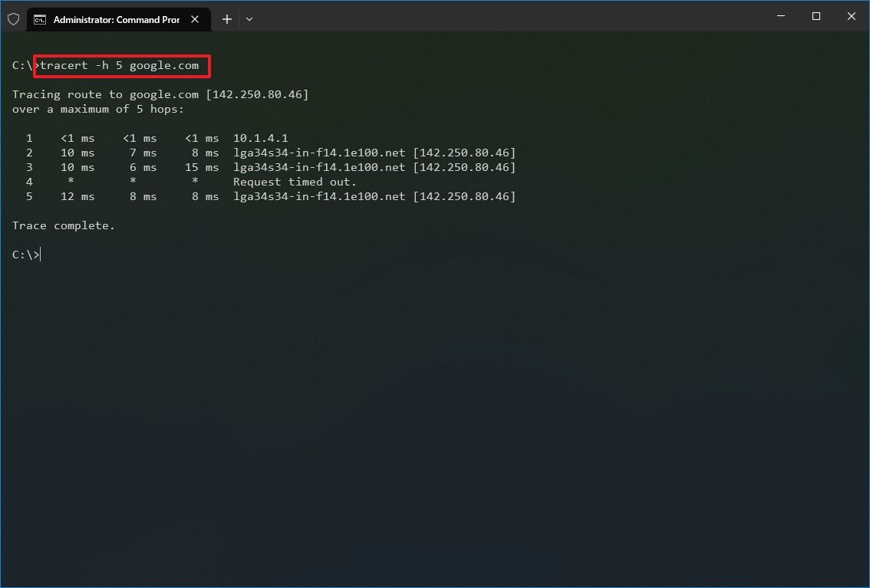Click the google.com destination in the trace header
This screenshot has width=870, height=588.
coord(163,94)
